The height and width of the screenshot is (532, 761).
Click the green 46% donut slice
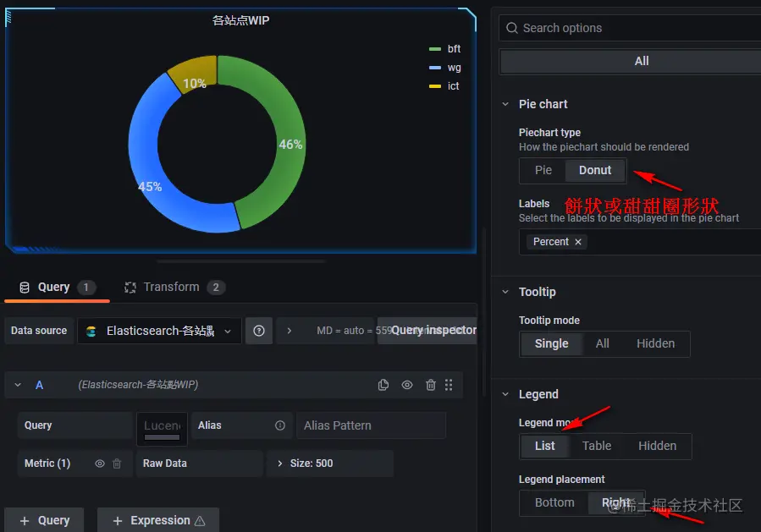tap(290, 145)
